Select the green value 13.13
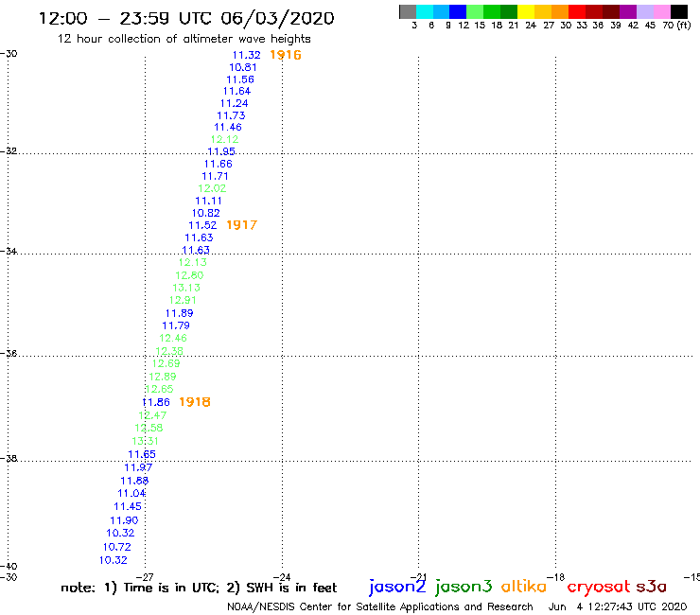Image resolution: width=700 pixels, height=615 pixels. pos(186,288)
